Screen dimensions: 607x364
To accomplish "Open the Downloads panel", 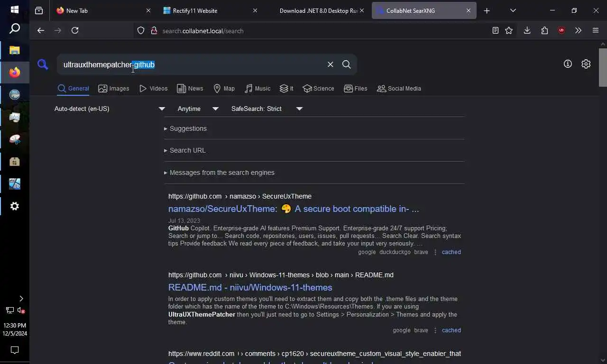I will pyautogui.click(x=527, y=30).
